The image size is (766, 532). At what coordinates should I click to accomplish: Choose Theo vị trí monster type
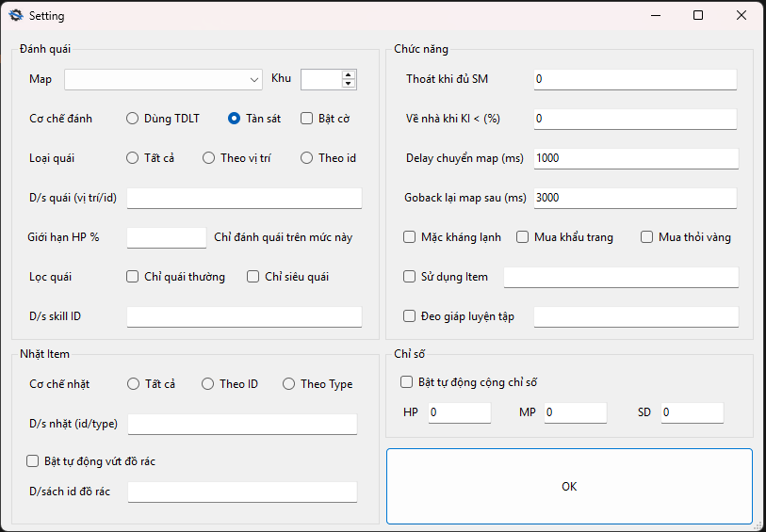(209, 158)
